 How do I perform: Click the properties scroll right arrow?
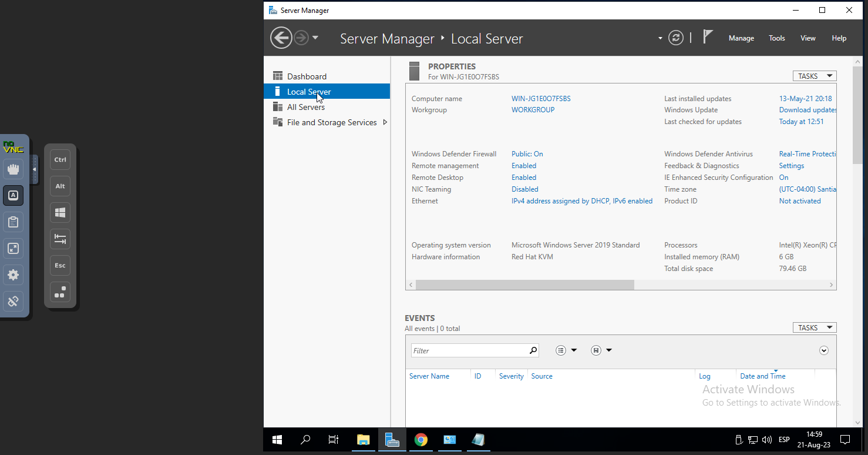click(x=831, y=285)
